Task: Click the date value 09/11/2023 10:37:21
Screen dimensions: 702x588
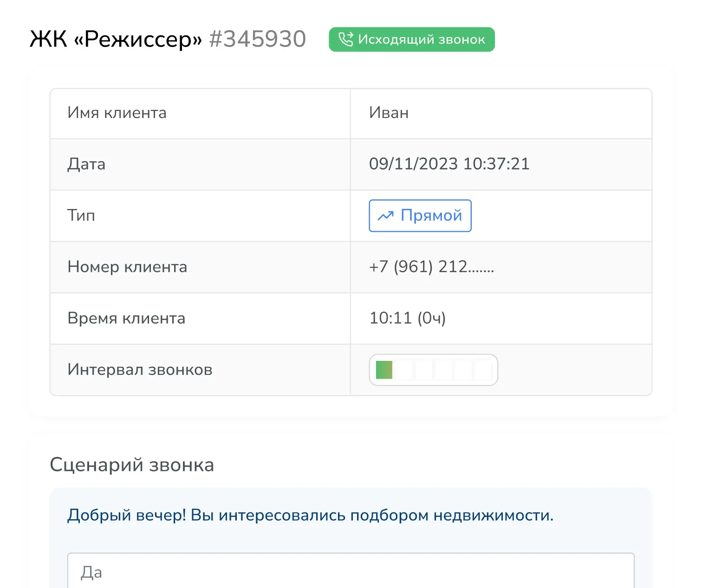Action: pos(449,164)
